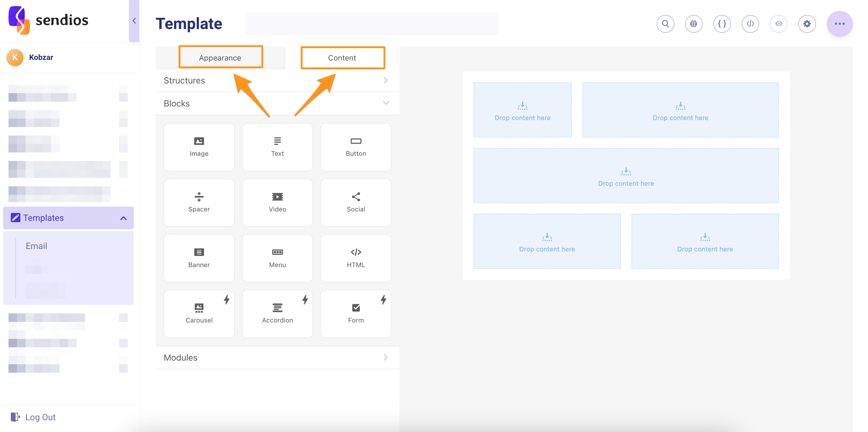Viewport: 868px width, 432px height.
Task: Open the globe language icon
Action: tap(693, 24)
